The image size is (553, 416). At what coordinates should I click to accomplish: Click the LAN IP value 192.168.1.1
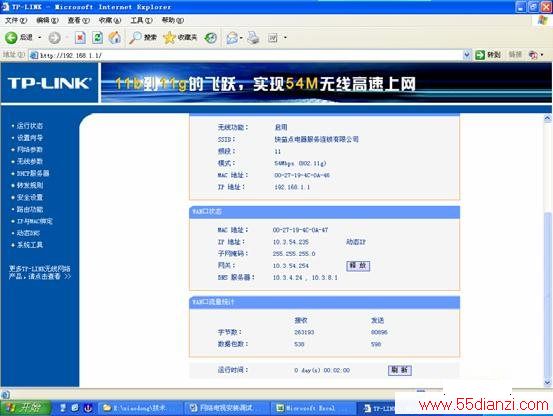coord(292,187)
